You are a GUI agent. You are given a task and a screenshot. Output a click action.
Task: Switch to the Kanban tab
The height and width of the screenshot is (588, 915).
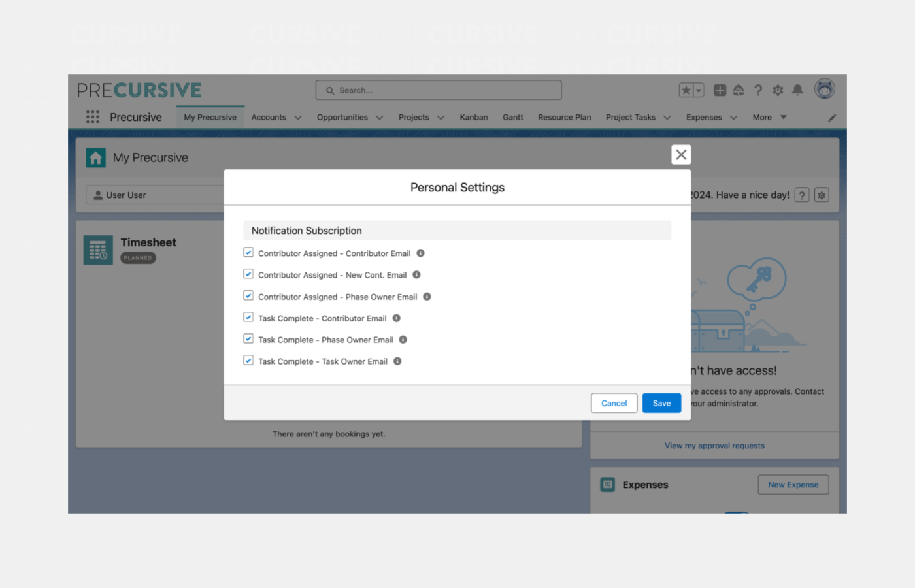pyautogui.click(x=473, y=118)
